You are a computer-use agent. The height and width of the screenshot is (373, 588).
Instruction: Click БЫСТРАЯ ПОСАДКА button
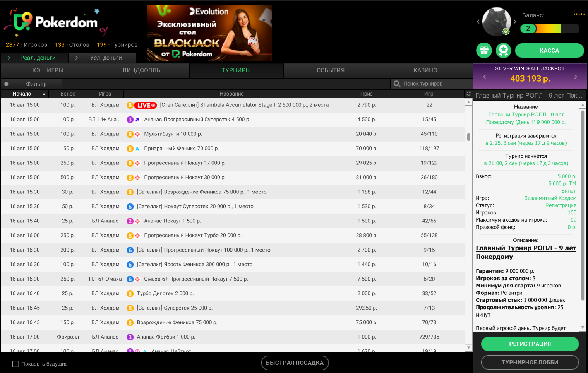[x=295, y=363]
